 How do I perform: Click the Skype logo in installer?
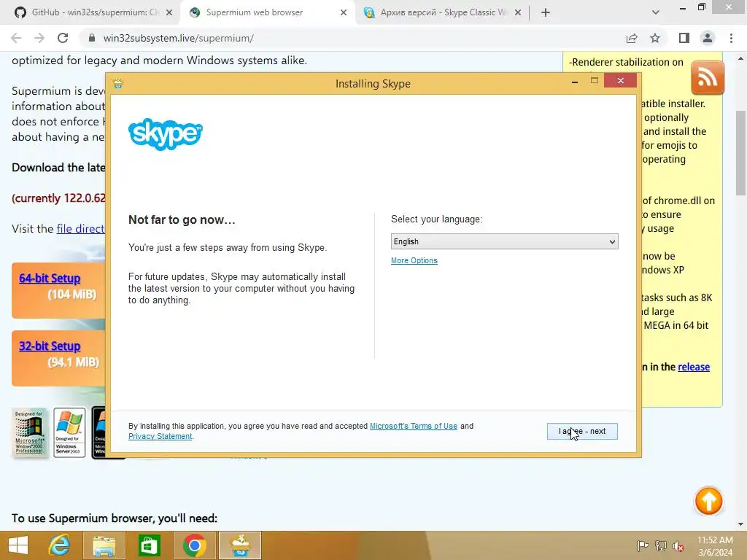(166, 134)
